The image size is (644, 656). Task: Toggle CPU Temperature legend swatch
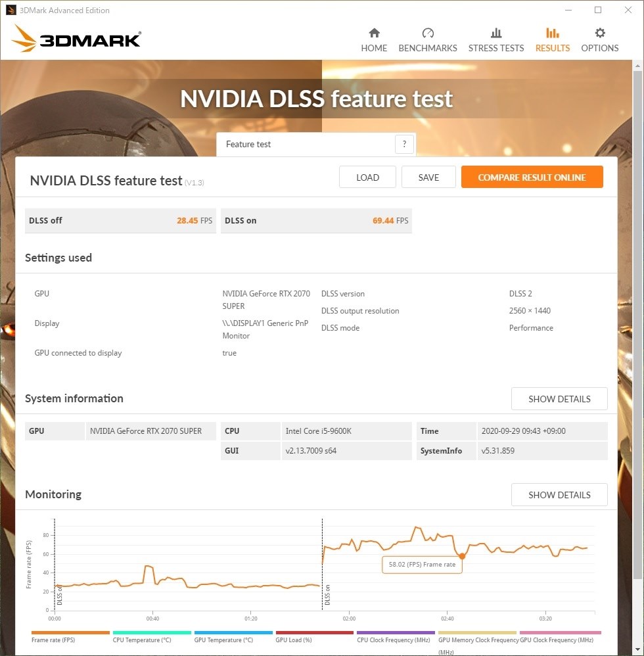[x=152, y=632]
